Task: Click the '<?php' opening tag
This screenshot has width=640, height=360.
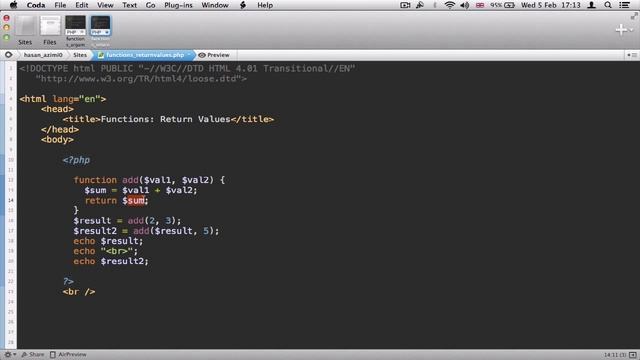Action: (x=76, y=160)
